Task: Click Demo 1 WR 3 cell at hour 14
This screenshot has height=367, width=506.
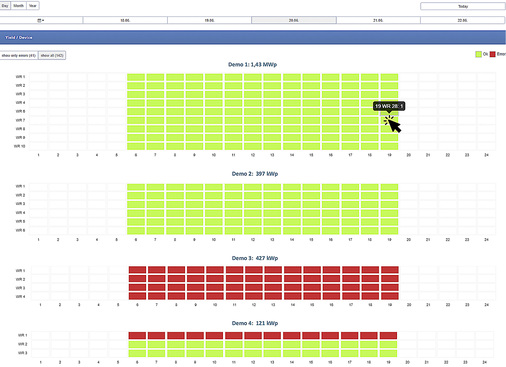Action: click(292, 94)
